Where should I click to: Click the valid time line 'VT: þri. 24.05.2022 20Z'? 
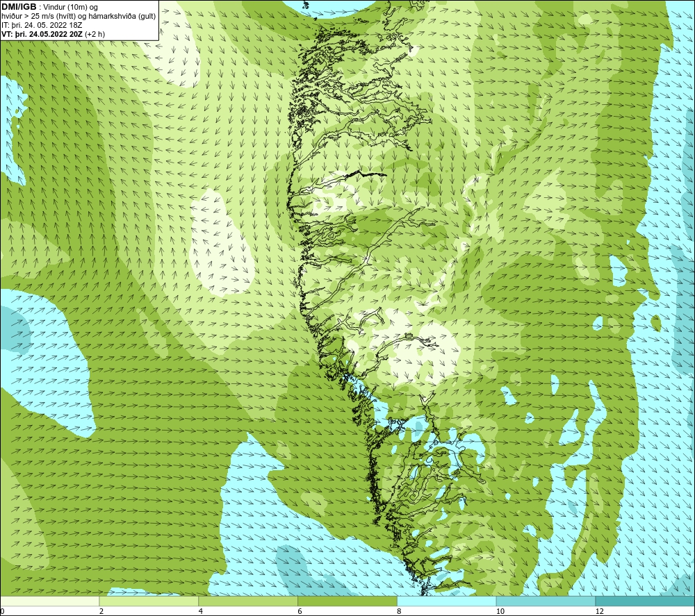(54, 33)
